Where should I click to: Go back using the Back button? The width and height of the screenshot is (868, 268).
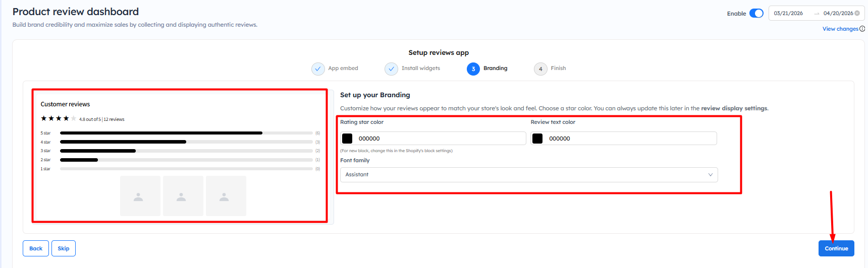click(36, 248)
